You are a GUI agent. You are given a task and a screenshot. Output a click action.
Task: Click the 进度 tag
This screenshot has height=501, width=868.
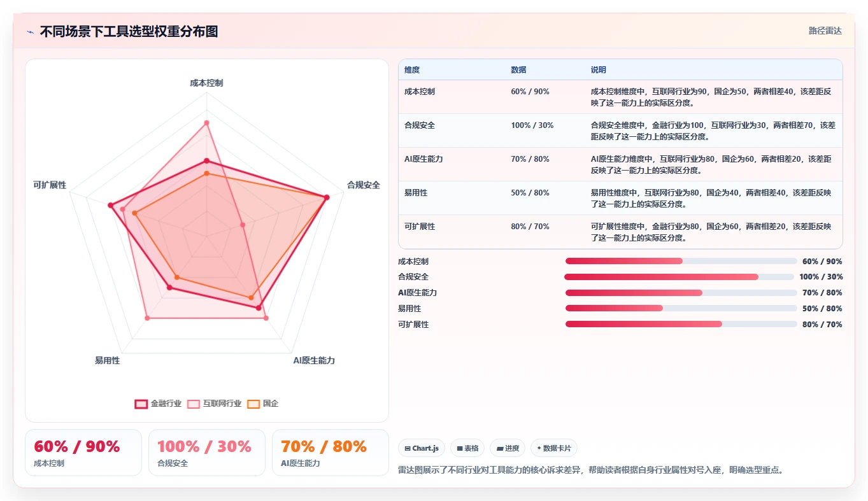point(508,448)
